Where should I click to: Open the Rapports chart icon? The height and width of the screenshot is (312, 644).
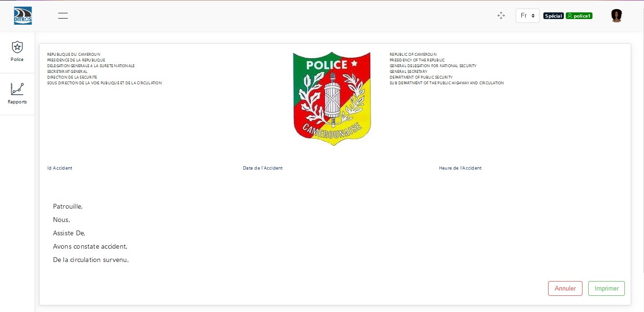17,89
